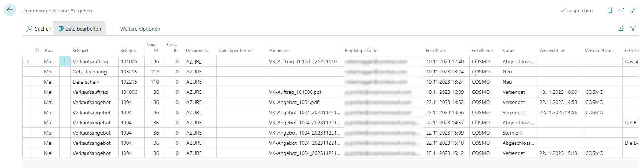Open the Status column header menu
The width and height of the screenshot is (644, 168).
[508, 51]
